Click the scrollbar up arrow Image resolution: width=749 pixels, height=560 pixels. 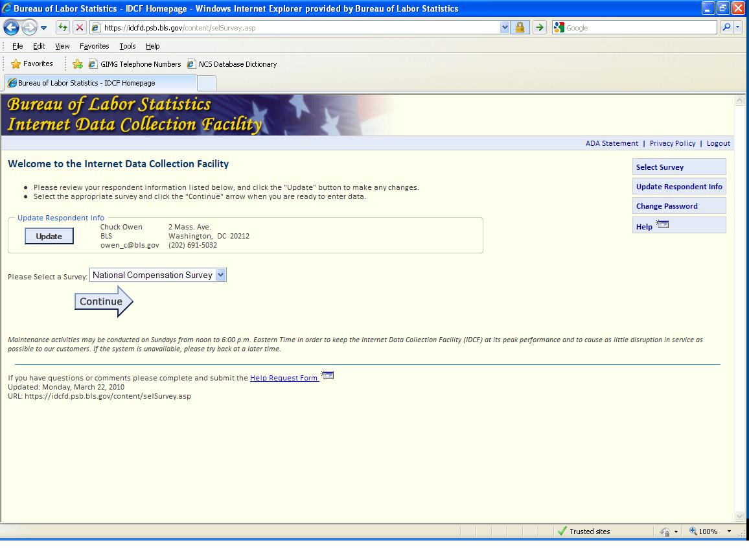pyautogui.click(x=739, y=100)
